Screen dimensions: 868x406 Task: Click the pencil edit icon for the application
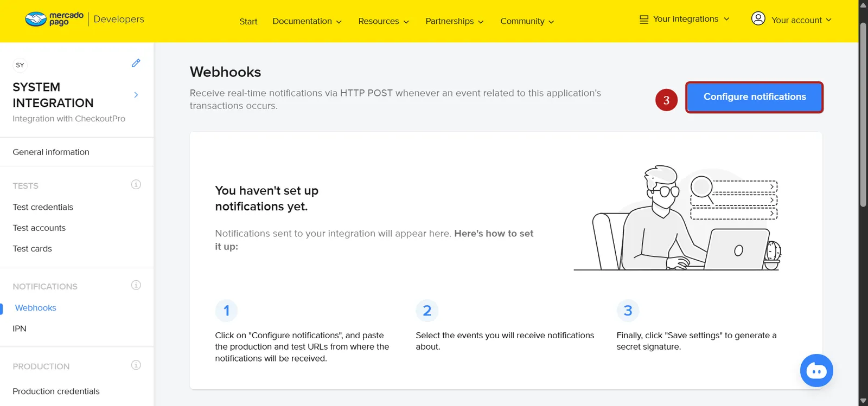[136, 63]
